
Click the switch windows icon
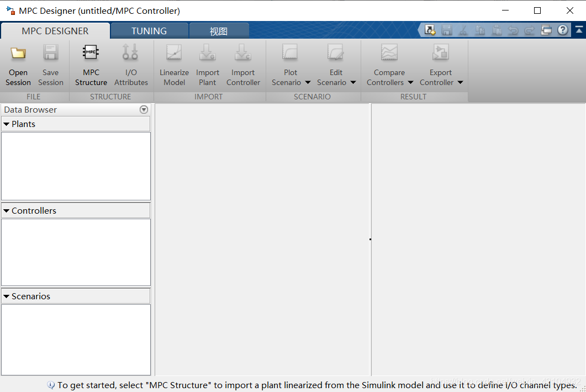546,30
